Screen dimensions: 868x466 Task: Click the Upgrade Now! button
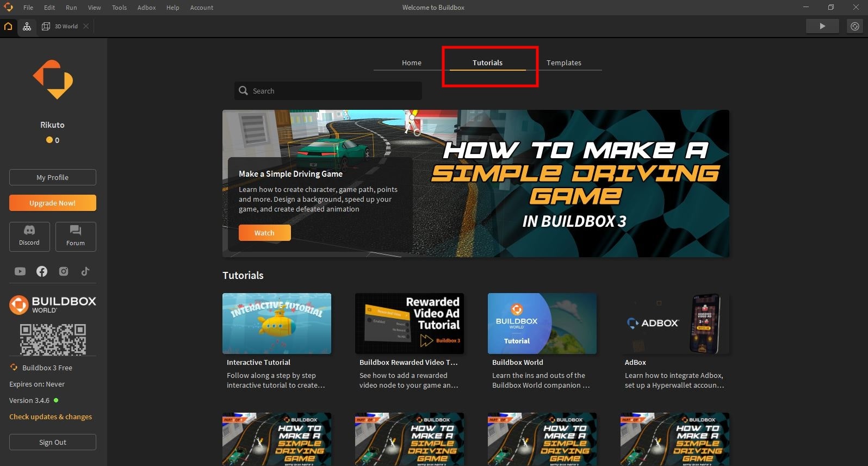[53, 203]
